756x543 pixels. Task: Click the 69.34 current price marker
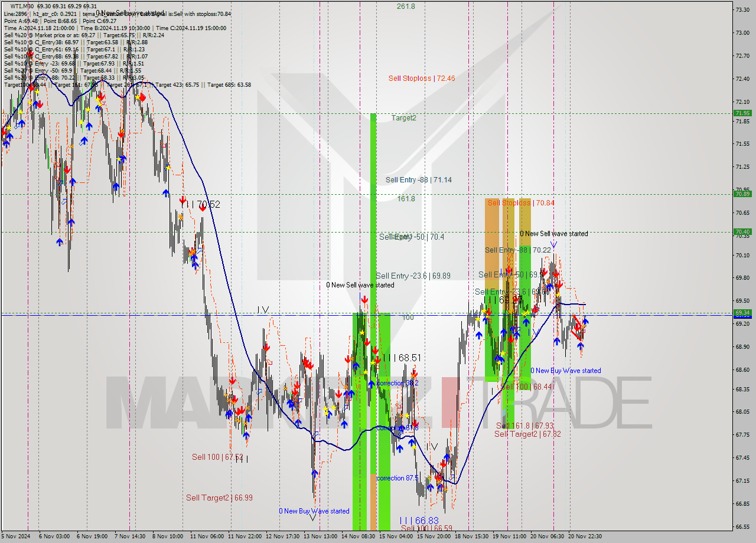tap(742, 313)
